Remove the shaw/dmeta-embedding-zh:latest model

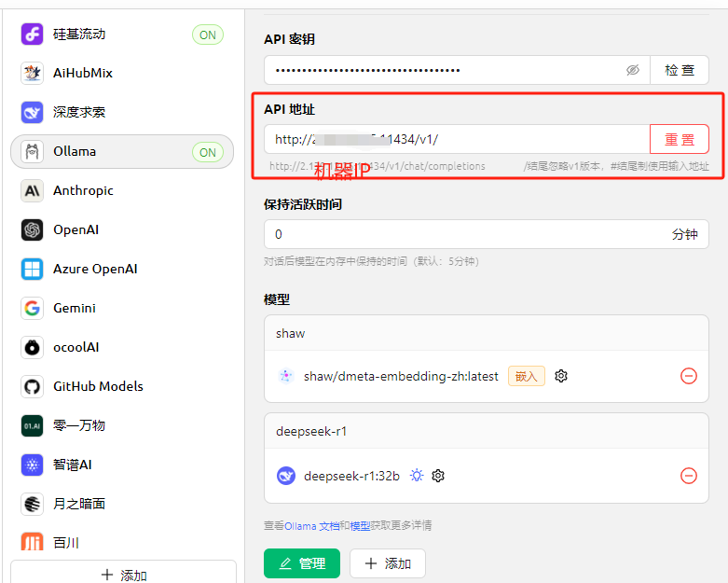[x=689, y=376]
